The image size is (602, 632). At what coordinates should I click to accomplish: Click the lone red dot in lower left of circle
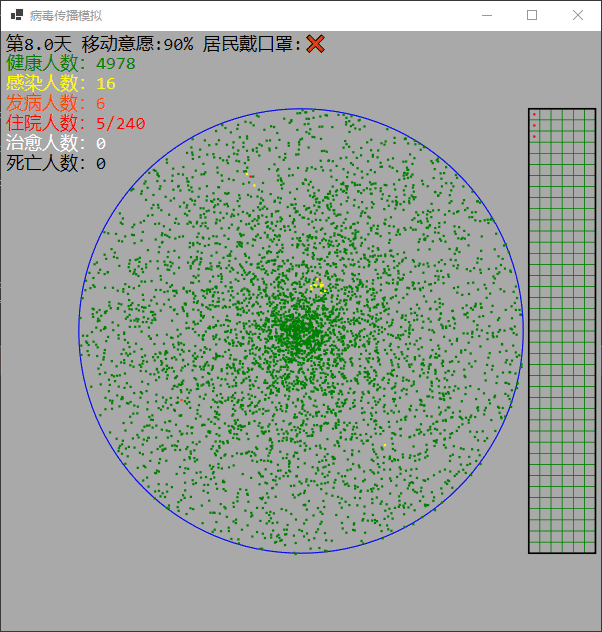181,400
